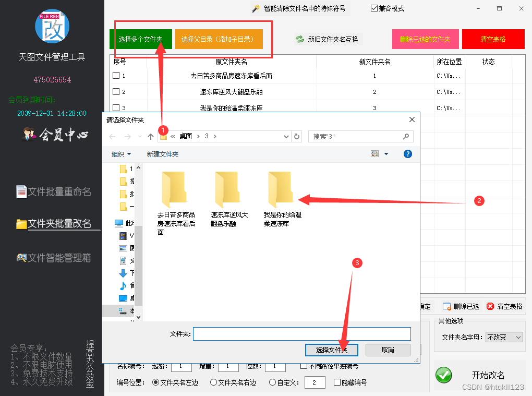This screenshot has height=396, width=532.
Task: Open the 不改变 folder name letter dropdown
Action: [x=504, y=337]
